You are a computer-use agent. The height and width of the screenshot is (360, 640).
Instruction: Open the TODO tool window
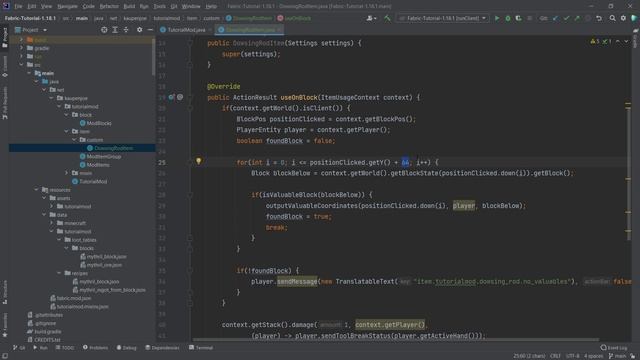coord(65,348)
